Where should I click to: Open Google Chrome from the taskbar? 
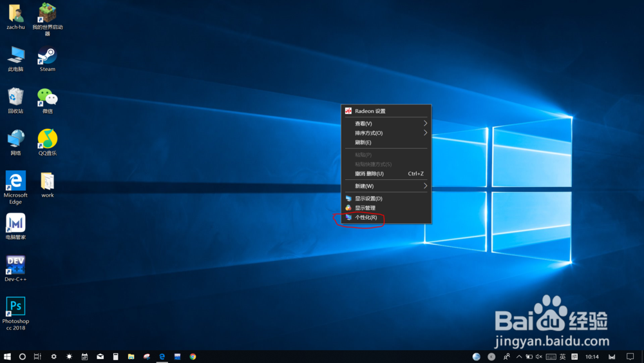[x=193, y=357]
